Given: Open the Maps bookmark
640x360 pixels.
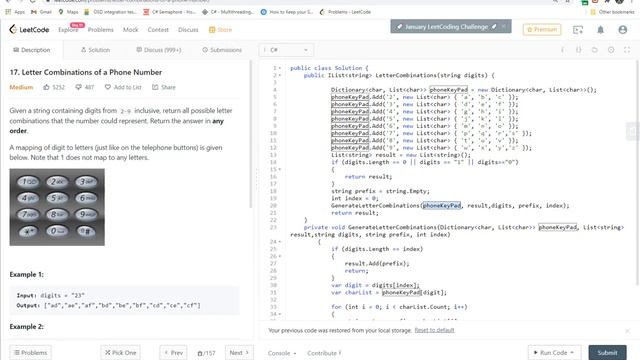Looking at the screenshot, I should tap(68, 12).
